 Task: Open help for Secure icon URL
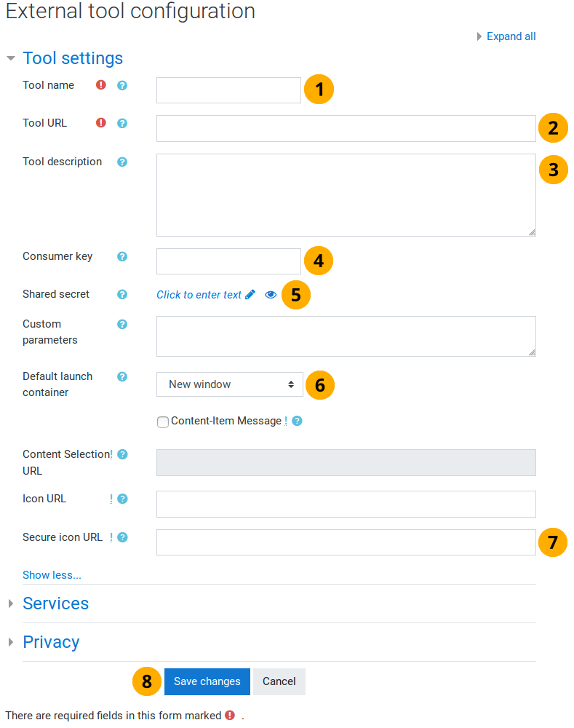click(x=122, y=537)
